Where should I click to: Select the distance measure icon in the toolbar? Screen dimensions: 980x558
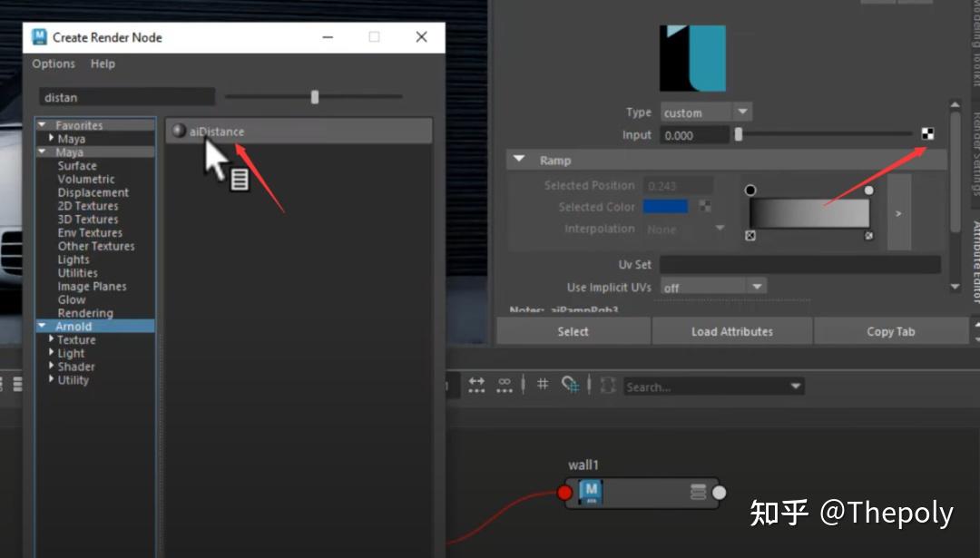point(476,386)
